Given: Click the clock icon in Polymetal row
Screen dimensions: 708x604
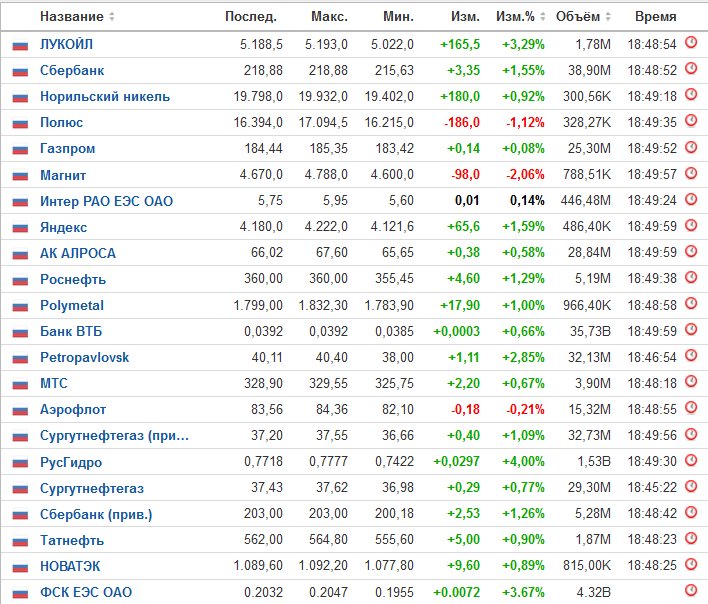Looking at the screenshot, I should tap(691, 303).
